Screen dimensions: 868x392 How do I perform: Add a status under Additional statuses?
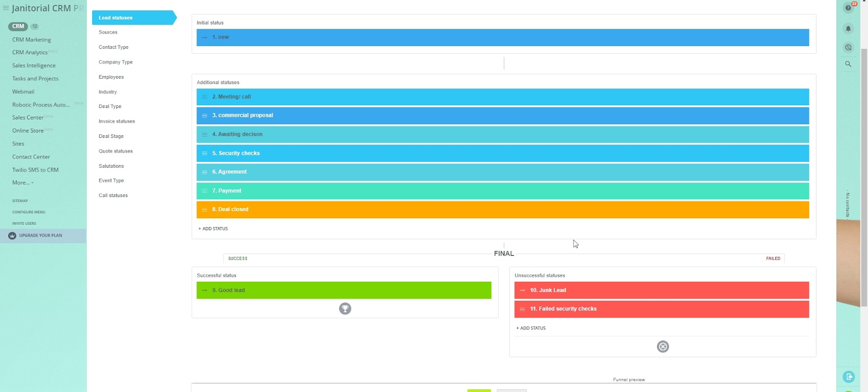coord(213,229)
